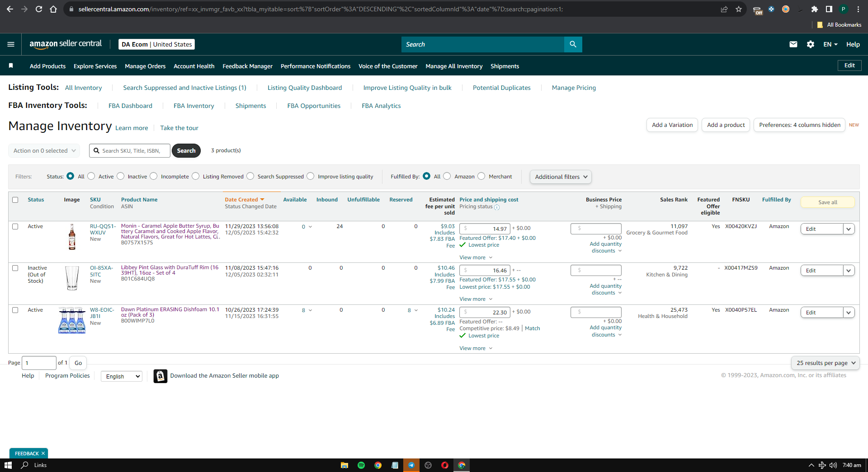The width and height of the screenshot is (868, 472).
Task: Open Opera from the taskbar
Action: [x=445, y=465]
